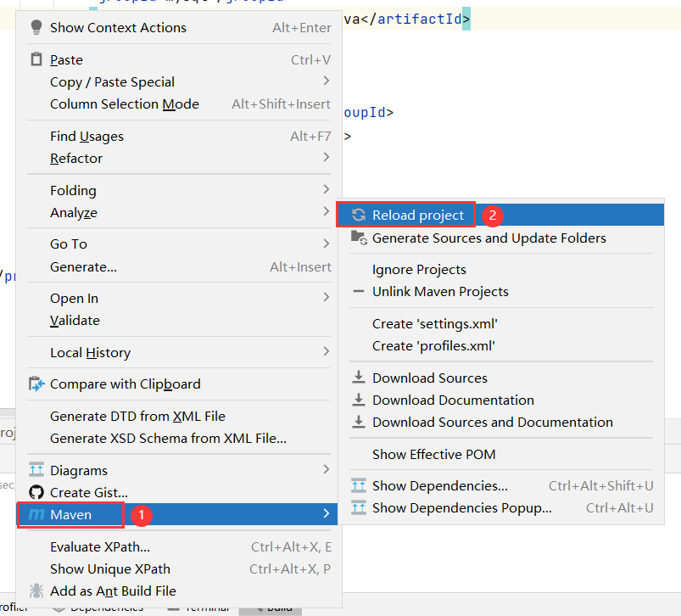681x616 pixels.
Task: Open the Folding menu item
Action: (x=179, y=190)
